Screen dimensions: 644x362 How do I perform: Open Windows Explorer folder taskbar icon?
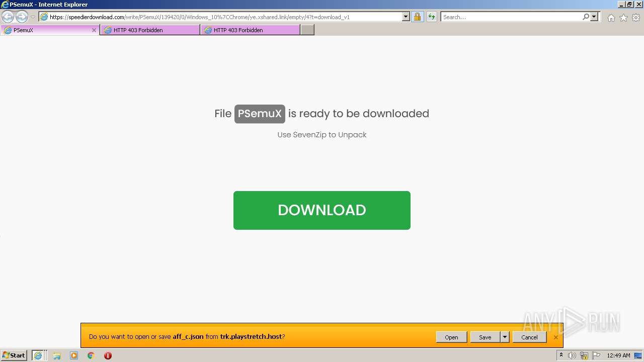click(57, 355)
